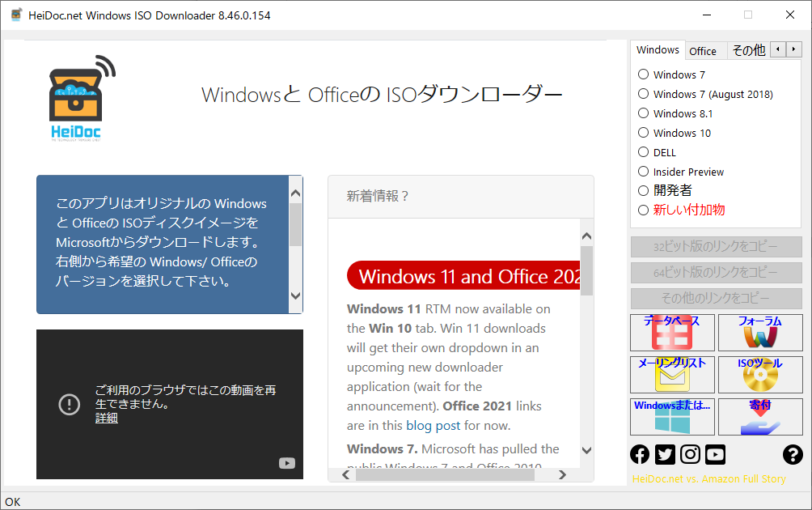Open the フォーラム icon tile
Image resolution: width=812 pixels, height=510 pixels.
(760, 333)
